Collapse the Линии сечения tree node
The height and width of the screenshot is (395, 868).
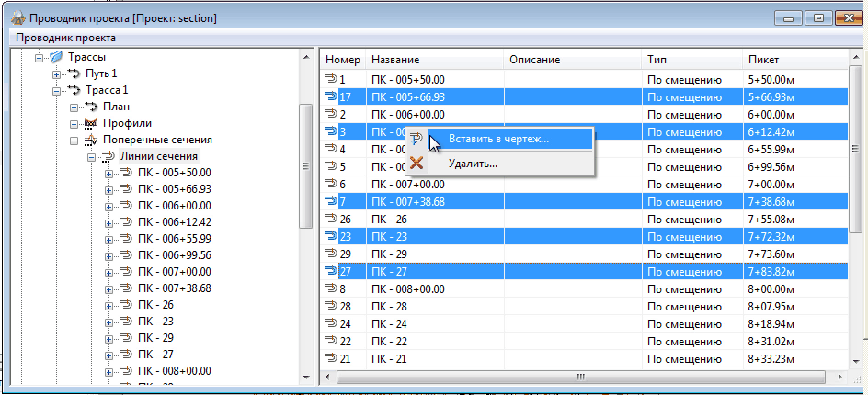pyautogui.click(x=91, y=157)
